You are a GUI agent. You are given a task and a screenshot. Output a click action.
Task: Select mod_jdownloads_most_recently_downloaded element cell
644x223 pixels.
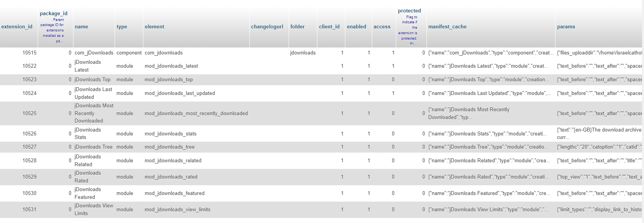tap(196, 113)
